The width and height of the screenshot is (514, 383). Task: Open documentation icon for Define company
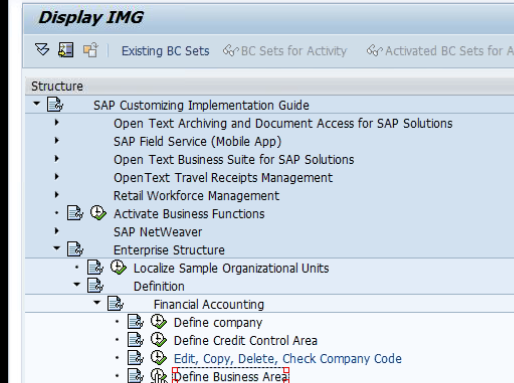pyautogui.click(x=135, y=322)
